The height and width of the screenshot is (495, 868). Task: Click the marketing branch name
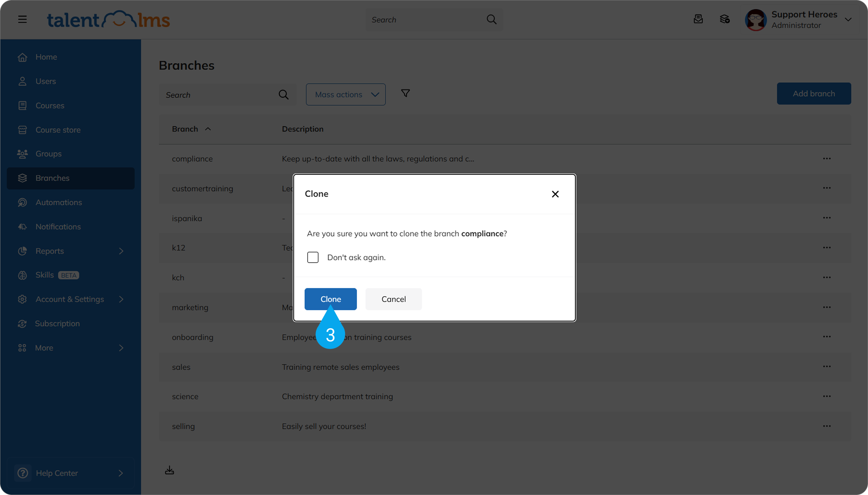click(x=190, y=307)
